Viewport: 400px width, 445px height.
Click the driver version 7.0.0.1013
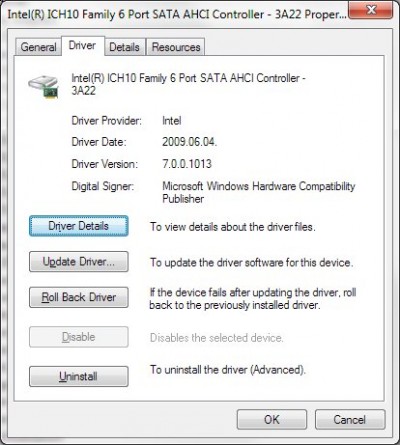pyautogui.click(x=187, y=164)
